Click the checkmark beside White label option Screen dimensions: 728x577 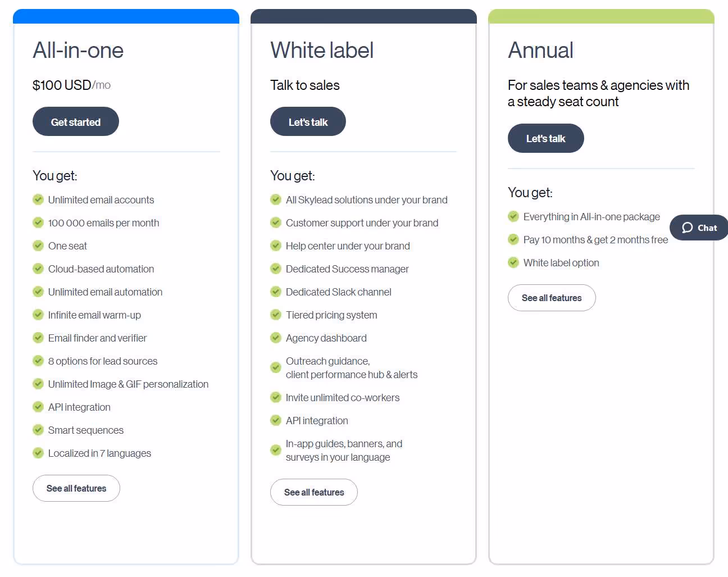click(513, 262)
